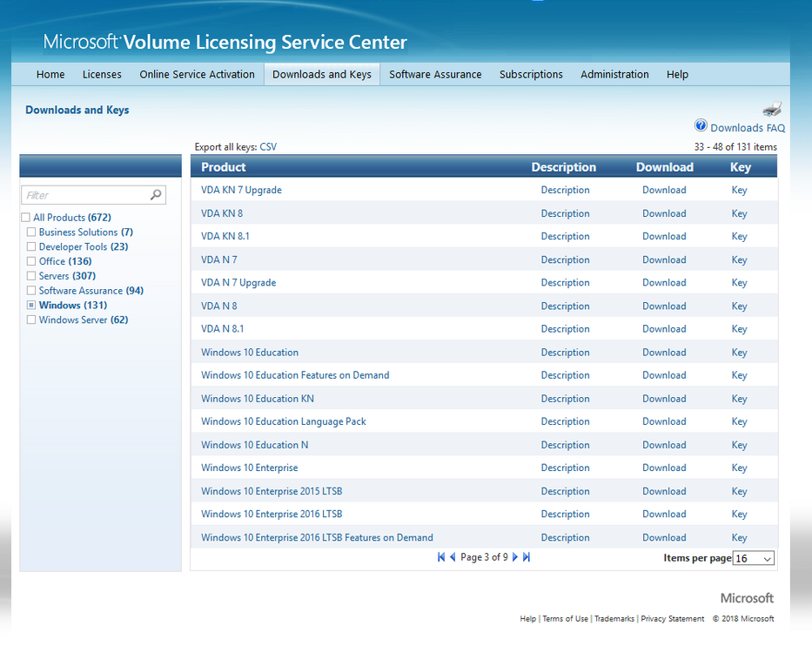Open footer Privacy Statement link

coord(672,618)
